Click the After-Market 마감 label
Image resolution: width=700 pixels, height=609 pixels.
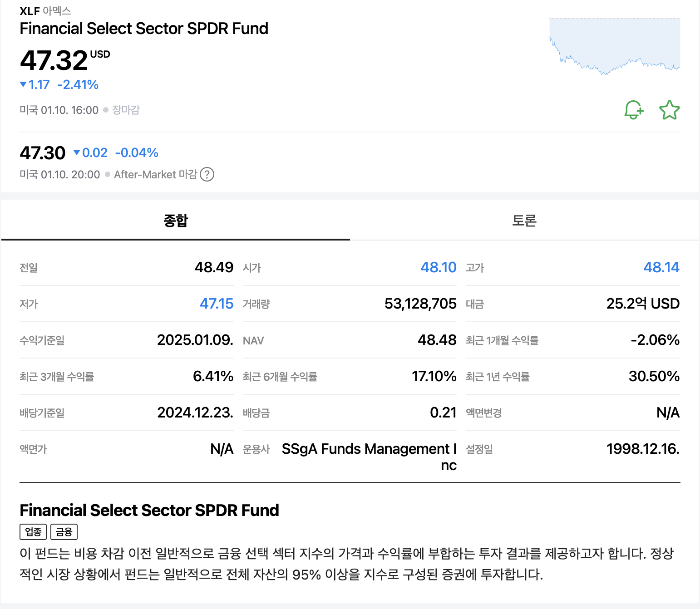156,174
